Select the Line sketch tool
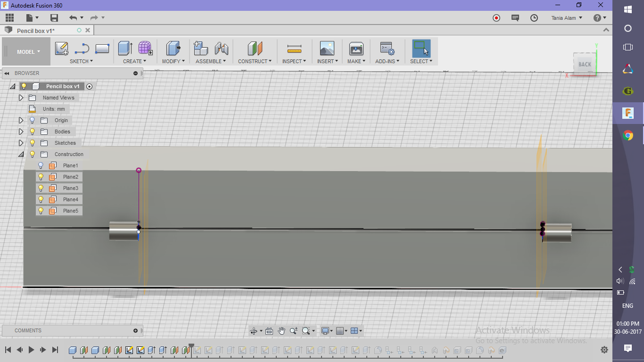Image resolution: width=644 pixels, height=362 pixels. coord(82,49)
